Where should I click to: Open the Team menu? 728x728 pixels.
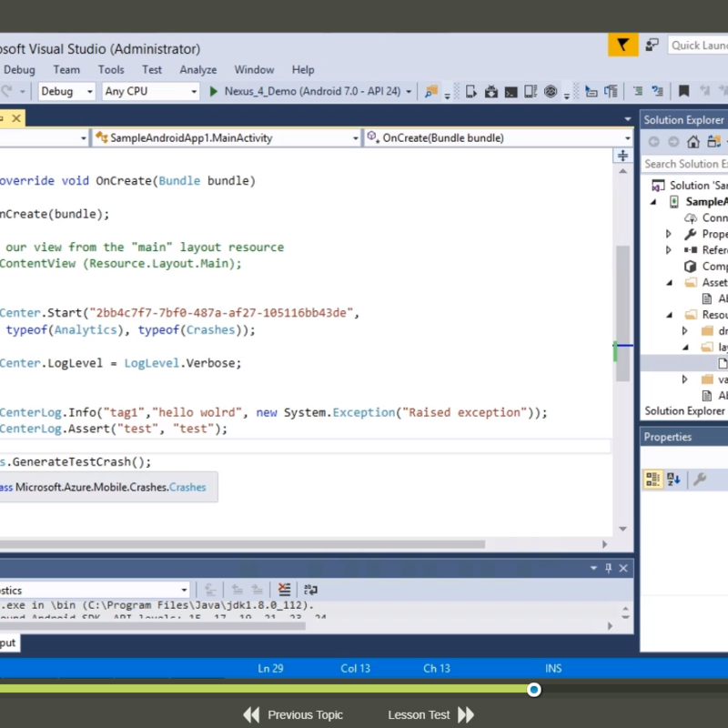click(x=66, y=70)
